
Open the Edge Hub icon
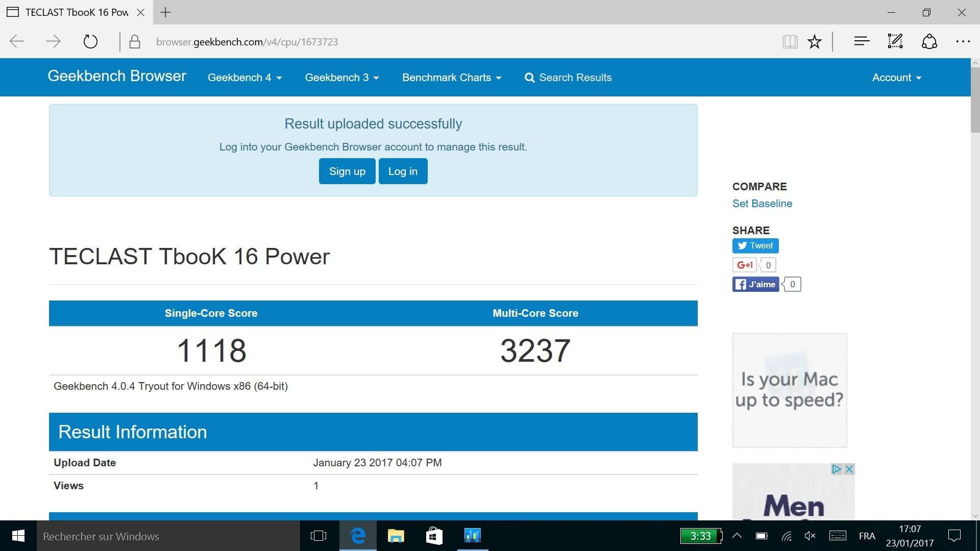tap(862, 41)
